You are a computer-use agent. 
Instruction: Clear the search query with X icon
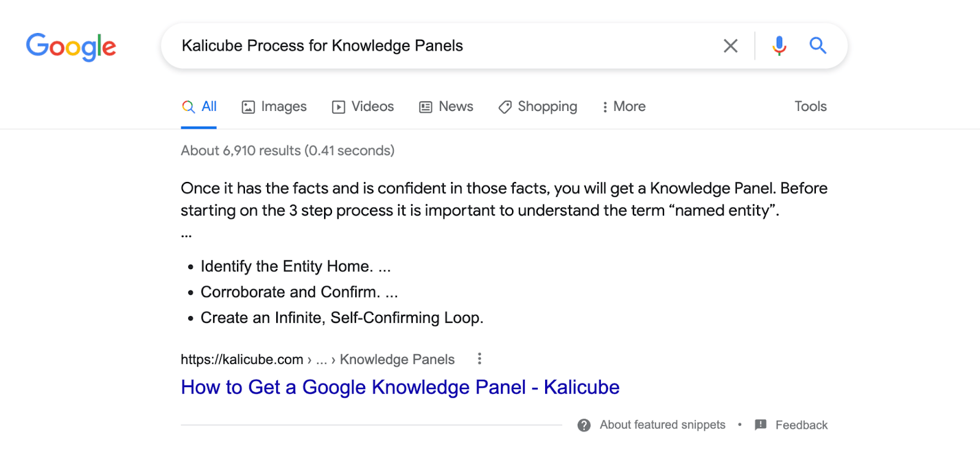pyautogui.click(x=730, y=46)
